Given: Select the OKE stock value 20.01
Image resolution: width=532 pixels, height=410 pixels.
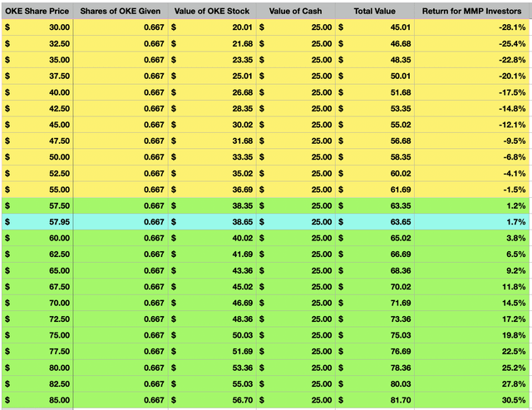Looking at the screenshot, I should pos(212,27).
